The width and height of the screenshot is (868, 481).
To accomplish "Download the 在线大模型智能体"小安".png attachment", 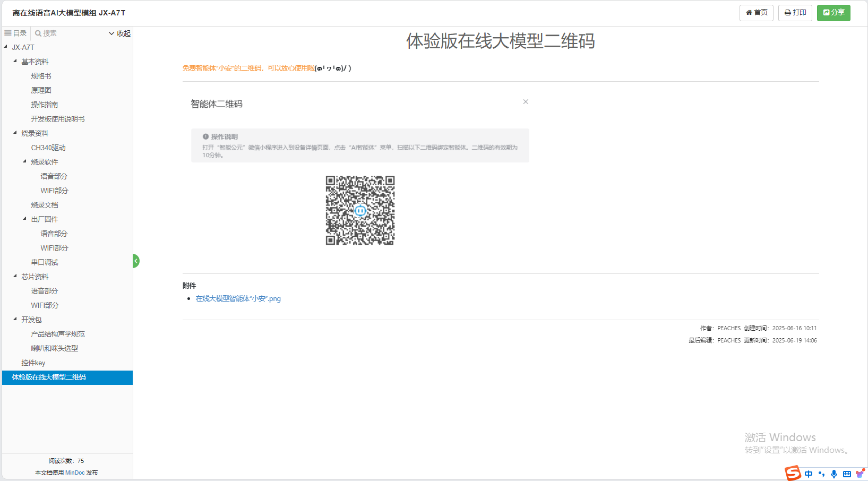I will click(238, 298).
